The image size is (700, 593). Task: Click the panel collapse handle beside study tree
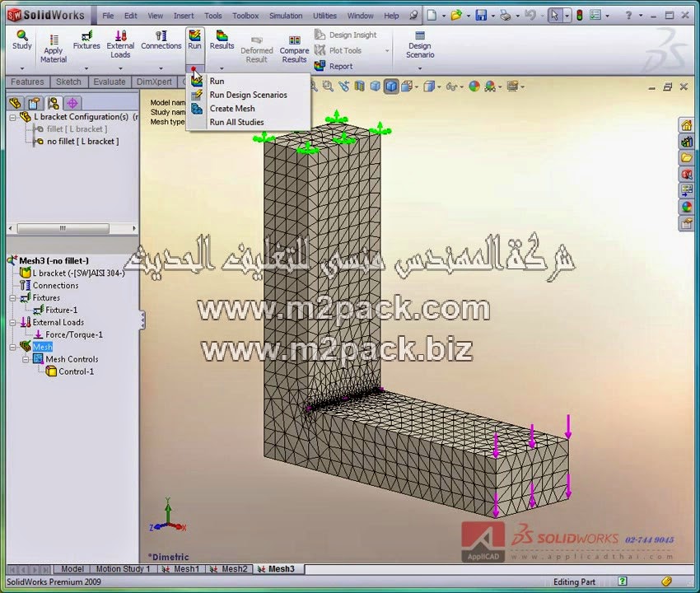(142, 320)
